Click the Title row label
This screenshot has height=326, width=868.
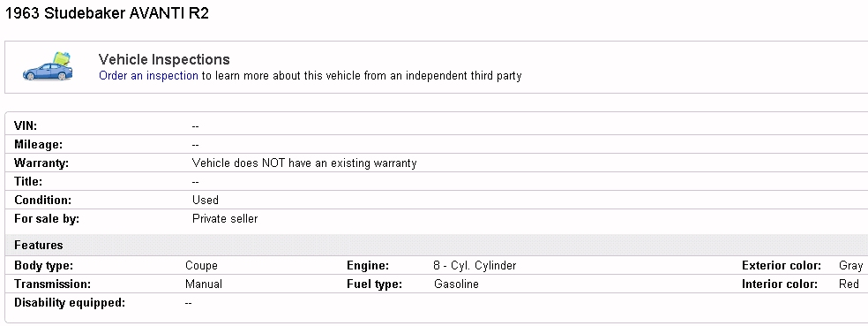[x=28, y=181]
